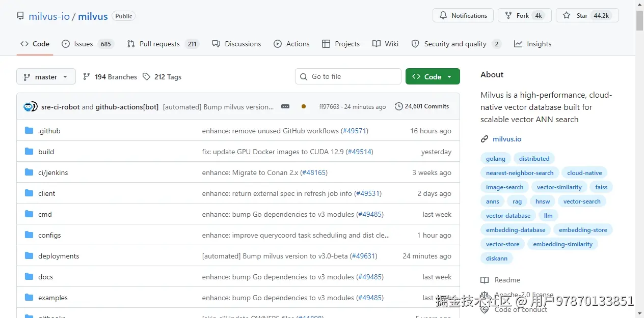Click the pending commit status dot
Image resolution: width=644 pixels, height=318 pixels.
[x=304, y=106]
